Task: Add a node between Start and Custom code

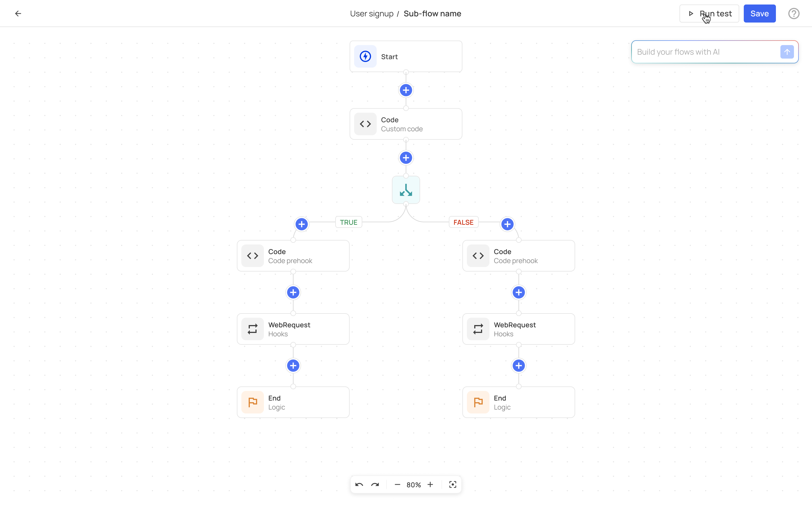Action: coord(406,90)
